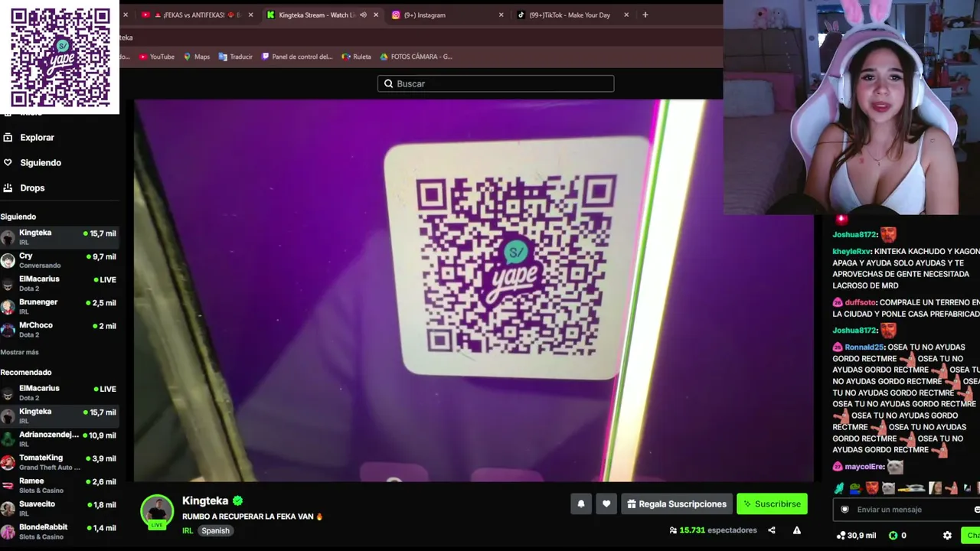
Task: Open ElMacarius in the Recomendado list
Action: (60, 393)
